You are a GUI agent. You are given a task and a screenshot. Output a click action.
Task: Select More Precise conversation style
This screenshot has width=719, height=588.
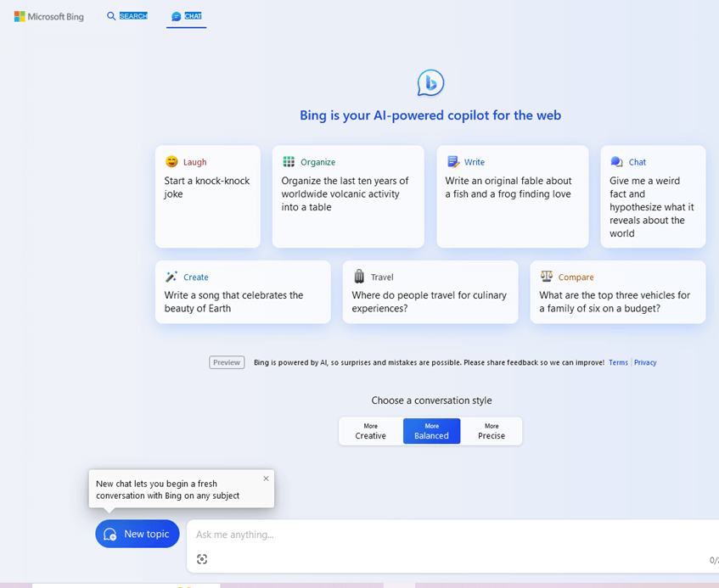click(492, 431)
